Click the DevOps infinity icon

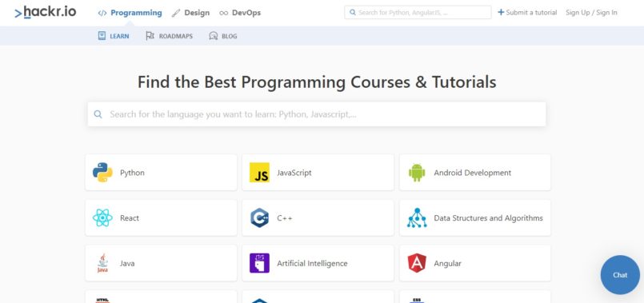tap(223, 13)
